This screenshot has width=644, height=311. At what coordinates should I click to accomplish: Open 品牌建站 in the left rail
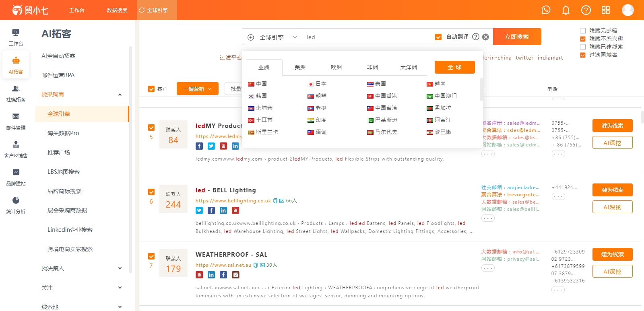click(x=16, y=177)
